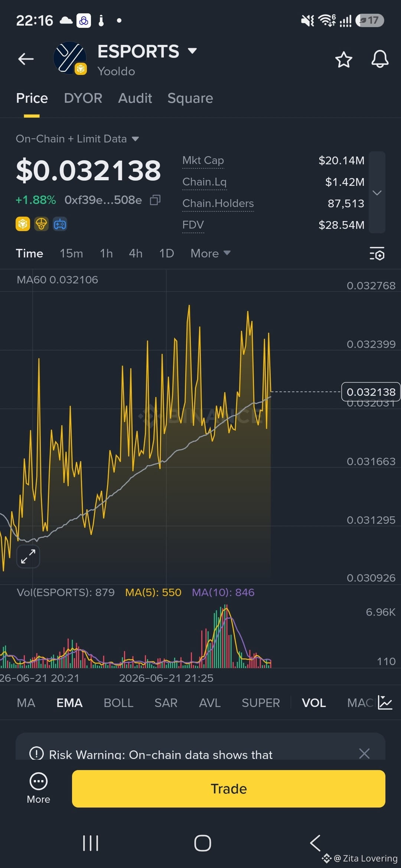The image size is (401, 868).
Task: Toggle the SUPER indicator
Action: tap(261, 703)
